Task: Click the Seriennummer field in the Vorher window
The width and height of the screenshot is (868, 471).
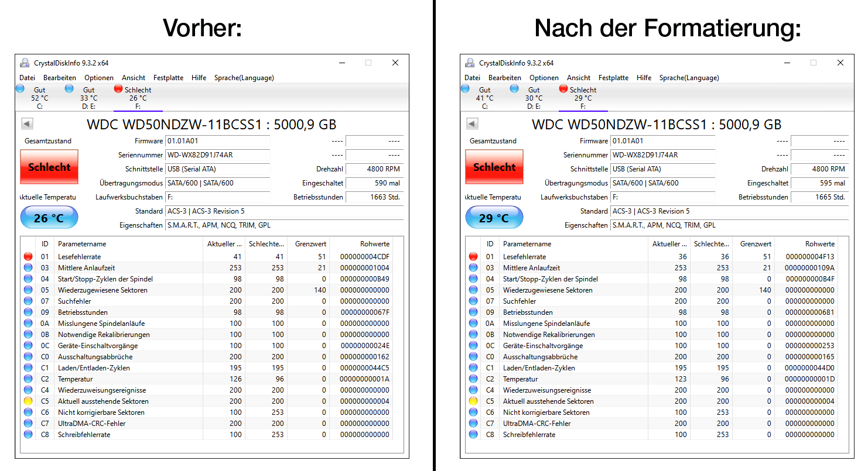Action: [x=218, y=155]
